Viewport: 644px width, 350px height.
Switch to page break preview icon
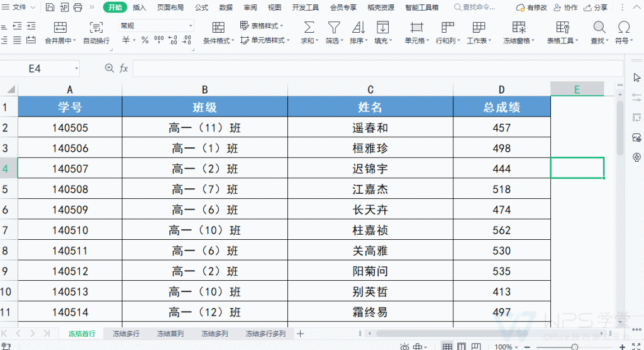point(476,347)
